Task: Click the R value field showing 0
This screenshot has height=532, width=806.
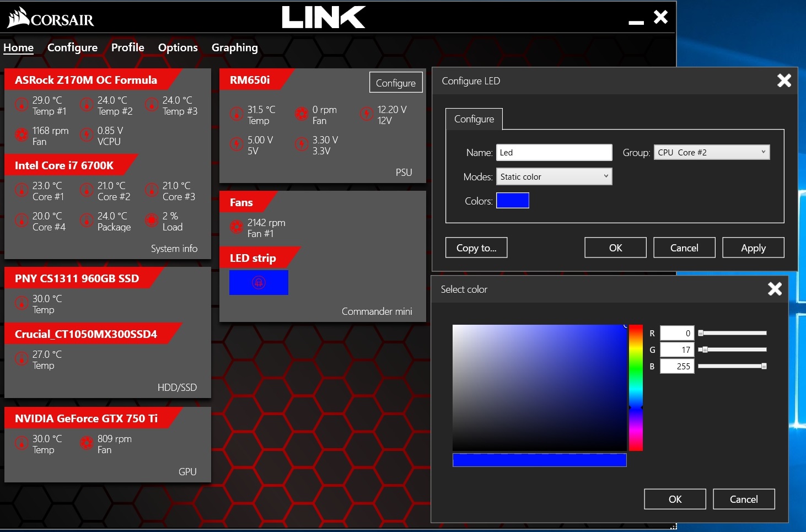Action: pos(677,333)
